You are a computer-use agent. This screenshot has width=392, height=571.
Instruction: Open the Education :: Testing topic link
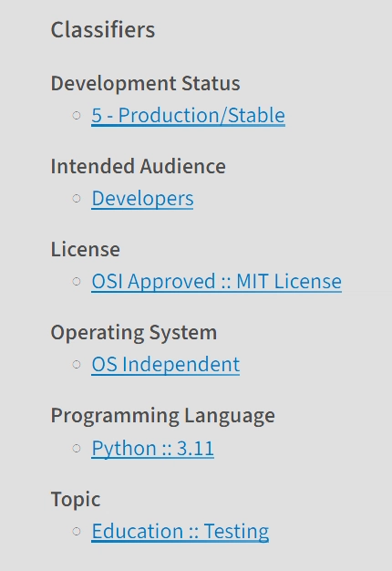[181, 531]
